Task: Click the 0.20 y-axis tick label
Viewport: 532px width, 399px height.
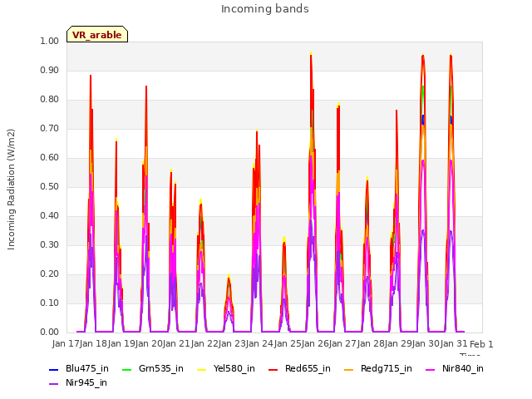Action: click(x=50, y=273)
